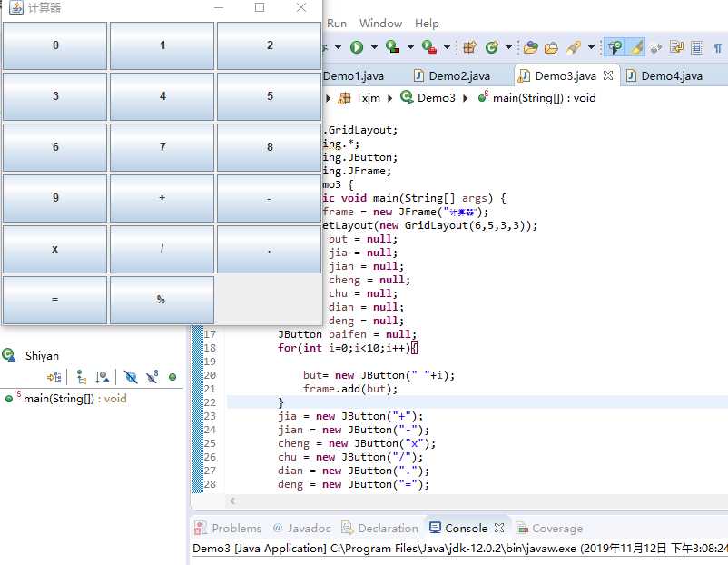Toggle Show Outline hierarchy icon
Screen dimensions: 728x565
[82, 377]
